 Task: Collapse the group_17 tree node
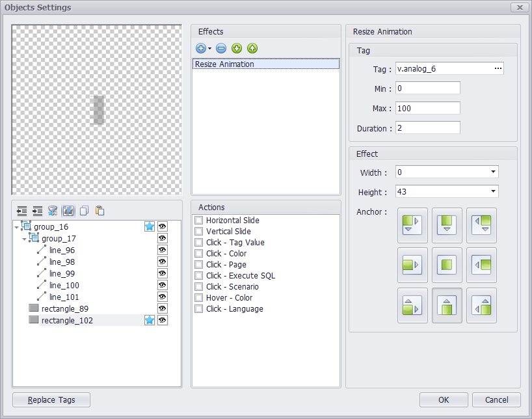tap(24, 239)
